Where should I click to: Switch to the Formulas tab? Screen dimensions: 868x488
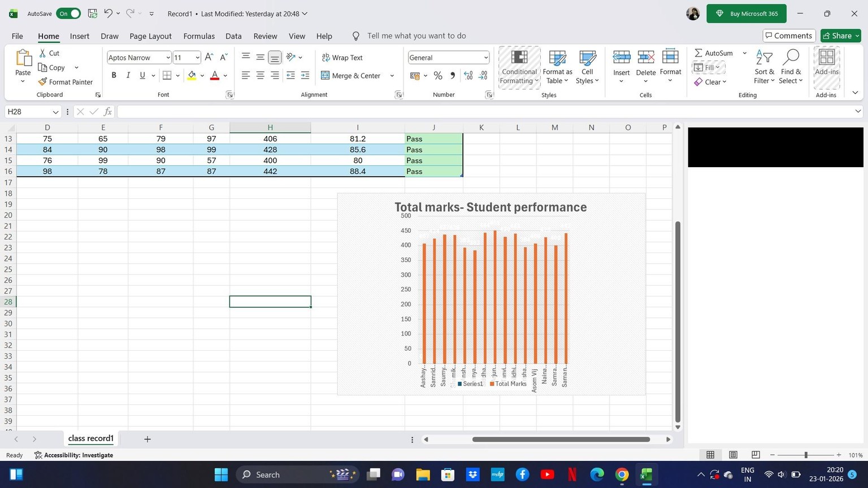point(199,36)
